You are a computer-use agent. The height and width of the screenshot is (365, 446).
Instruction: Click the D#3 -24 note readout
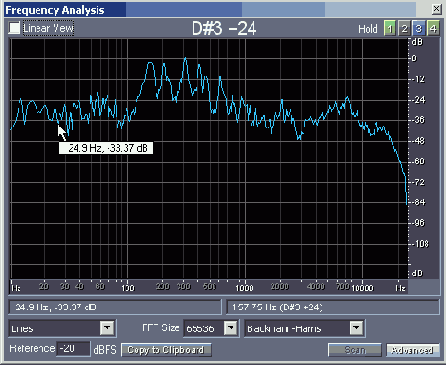(x=224, y=29)
